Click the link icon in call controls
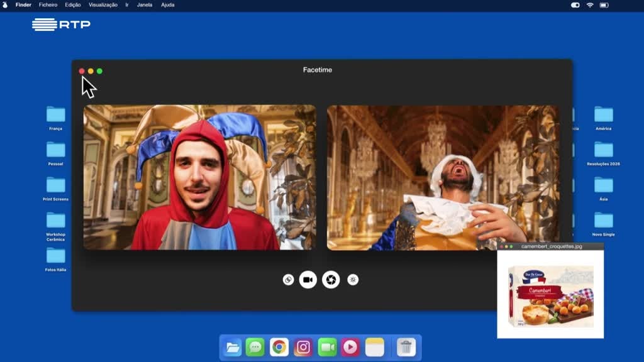The image size is (644, 362). 288,280
